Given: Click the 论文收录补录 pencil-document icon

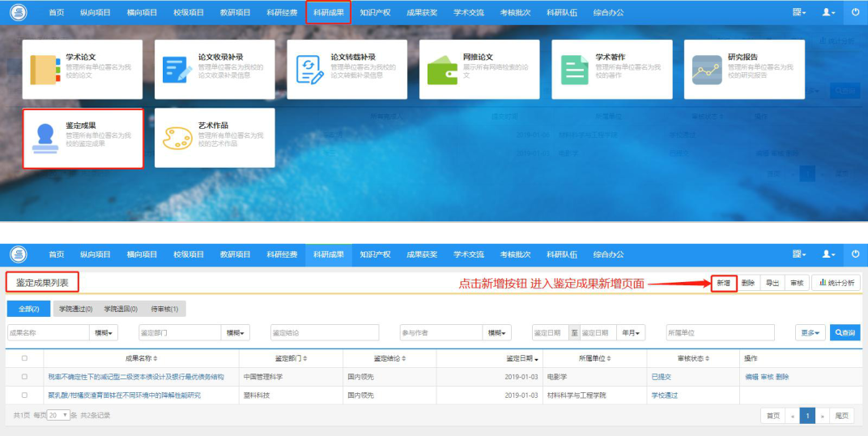Looking at the screenshot, I should pyautogui.click(x=177, y=70).
